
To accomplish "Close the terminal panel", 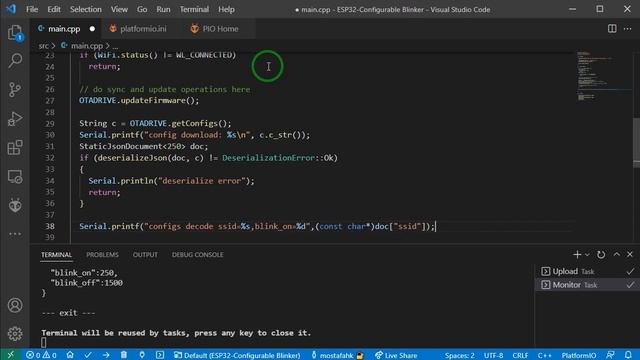I will 630,254.
